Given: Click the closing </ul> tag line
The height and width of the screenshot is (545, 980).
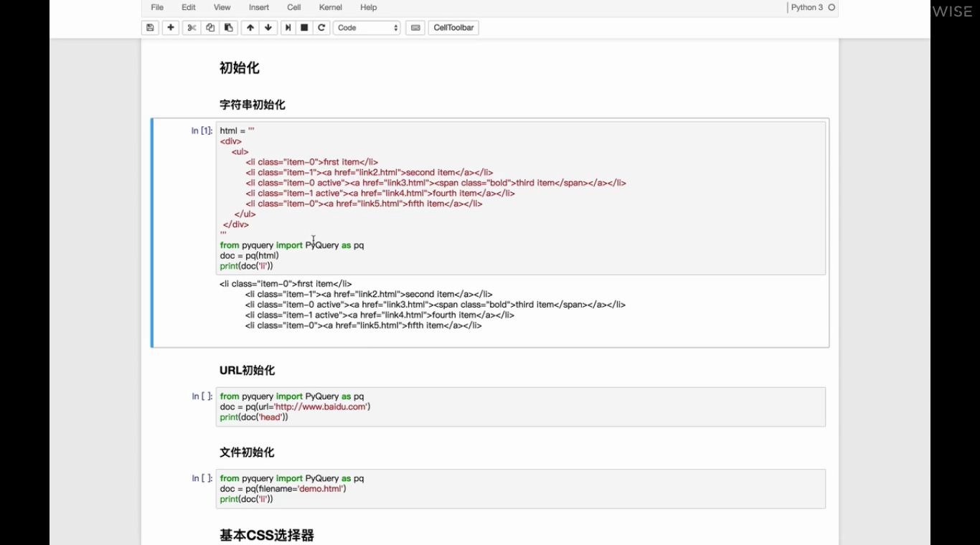Looking at the screenshot, I should coord(245,214).
